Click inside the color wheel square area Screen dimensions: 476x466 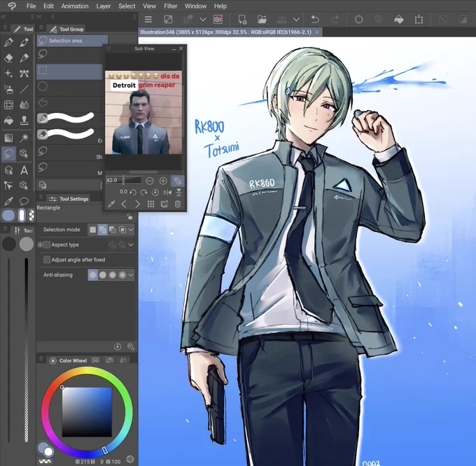click(x=87, y=412)
